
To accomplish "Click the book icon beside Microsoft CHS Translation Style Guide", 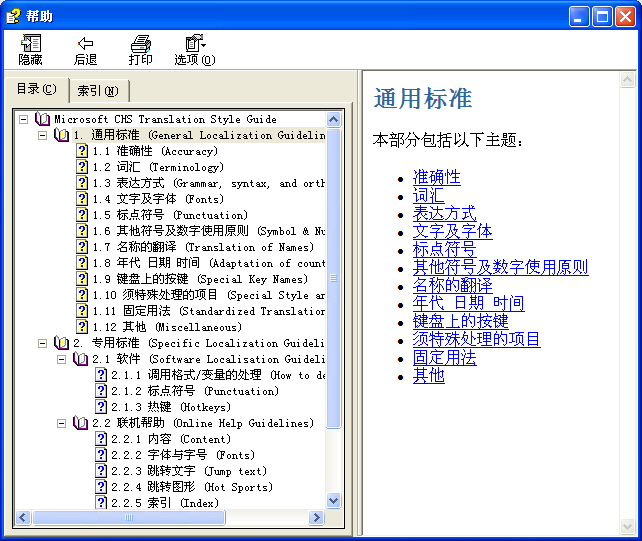I will (x=42, y=119).
